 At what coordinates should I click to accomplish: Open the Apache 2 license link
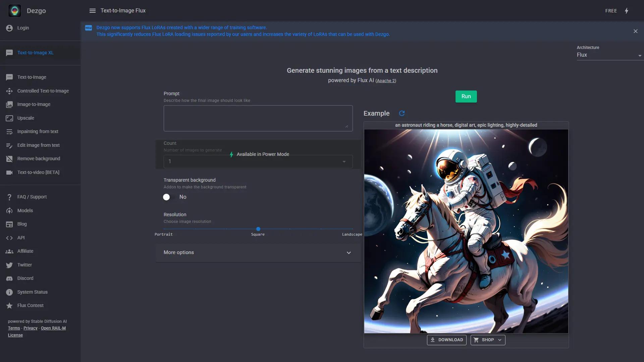[386, 80]
